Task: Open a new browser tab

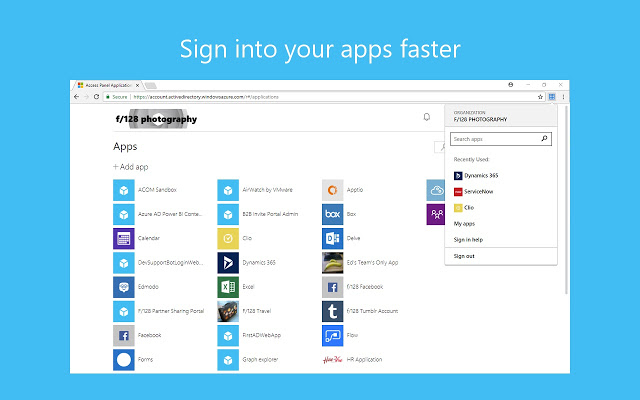Action: click(x=151, y=85)
